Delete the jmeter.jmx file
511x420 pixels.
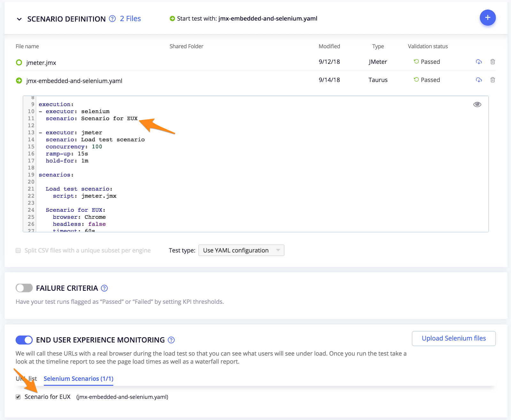[x=493, y=62]
